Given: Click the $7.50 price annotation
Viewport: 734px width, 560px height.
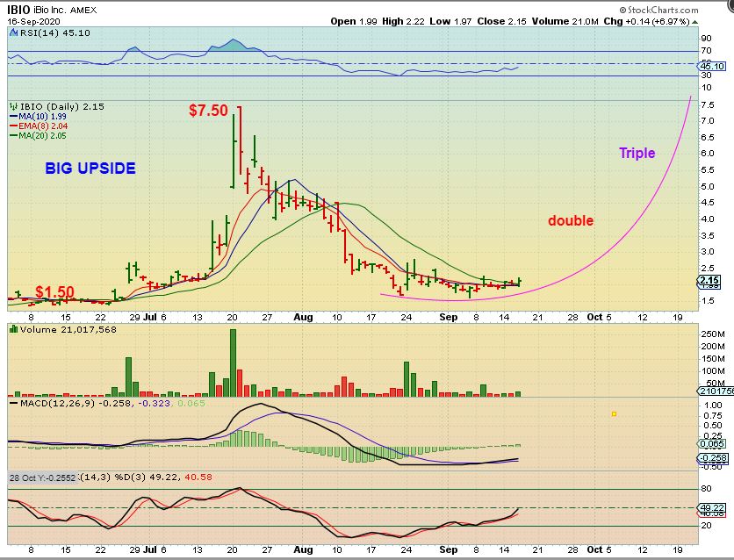Looking at the screenshot, I should click(208, 111).
